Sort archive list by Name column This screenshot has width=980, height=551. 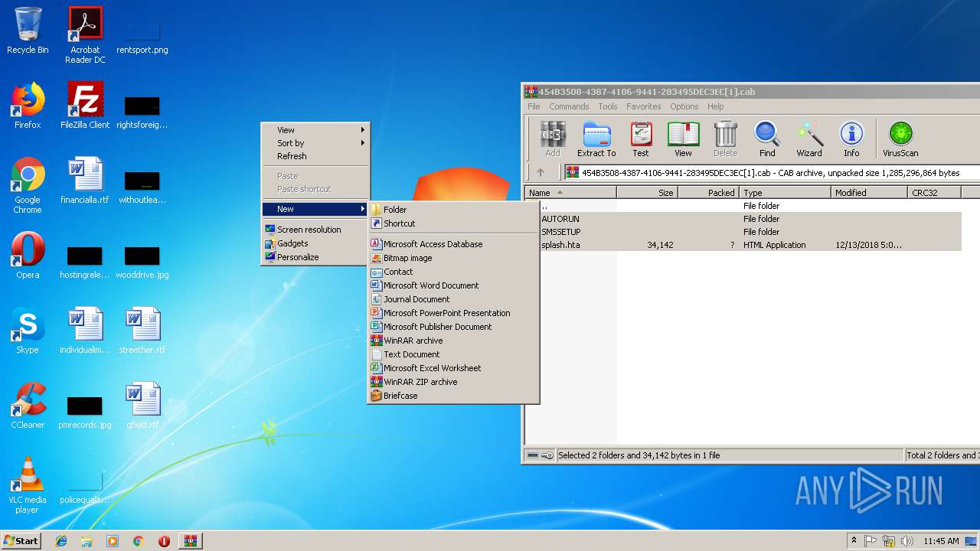571,193
